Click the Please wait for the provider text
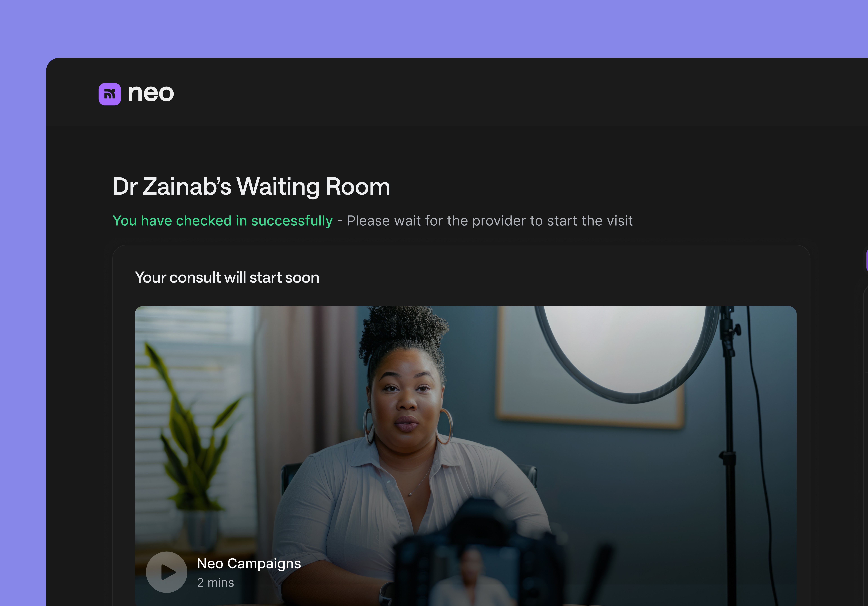This screenshot has height=606, width=868. tap(490, 221)
